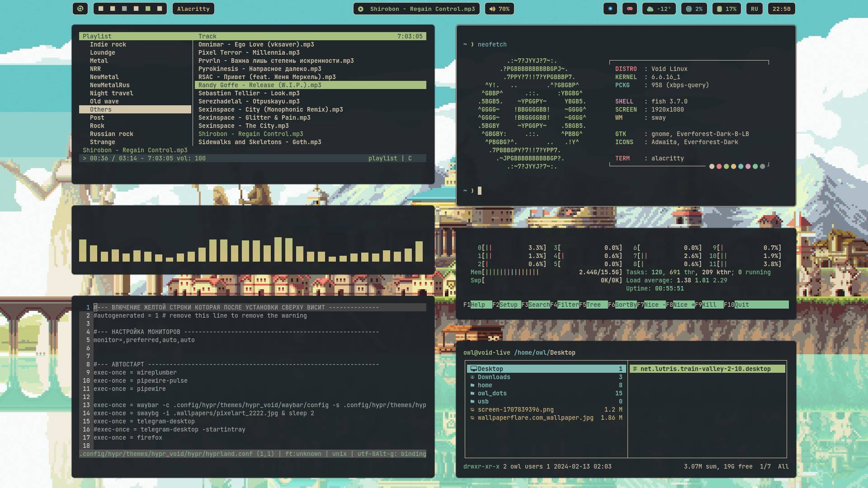Expand the owl_dots folder
Image resolution: width=868 pixels, height=488 pixels.
pos(492,393)
